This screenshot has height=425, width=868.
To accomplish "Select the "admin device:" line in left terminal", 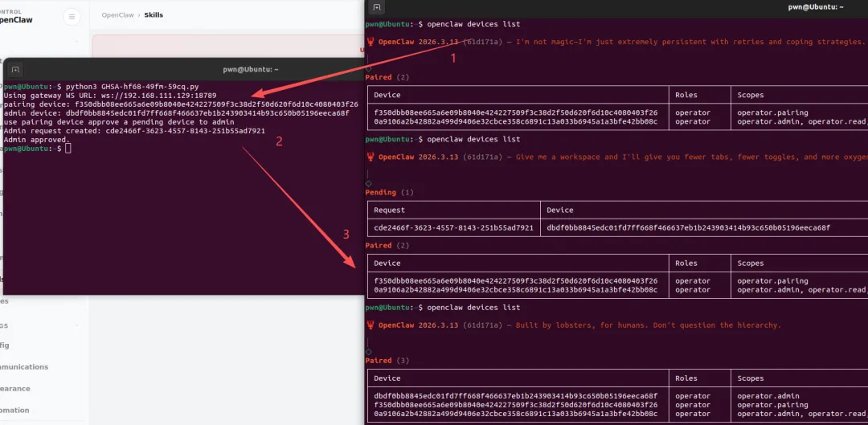I will (177, 113).
